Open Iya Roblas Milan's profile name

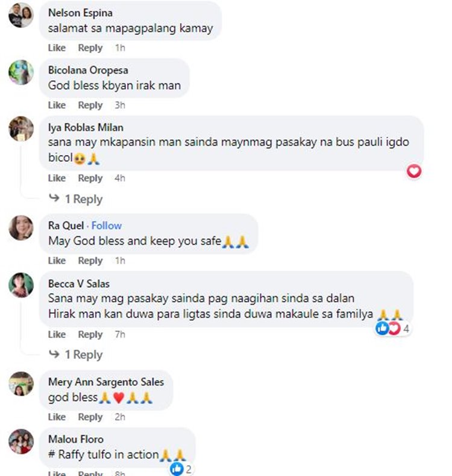(86, 127)
